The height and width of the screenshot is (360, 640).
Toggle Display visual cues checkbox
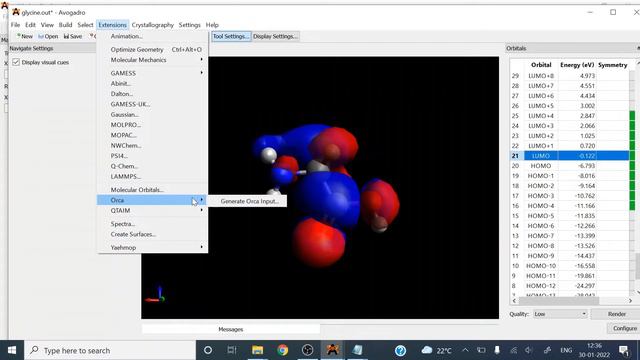pyautogui.click(x=16, y=62)
